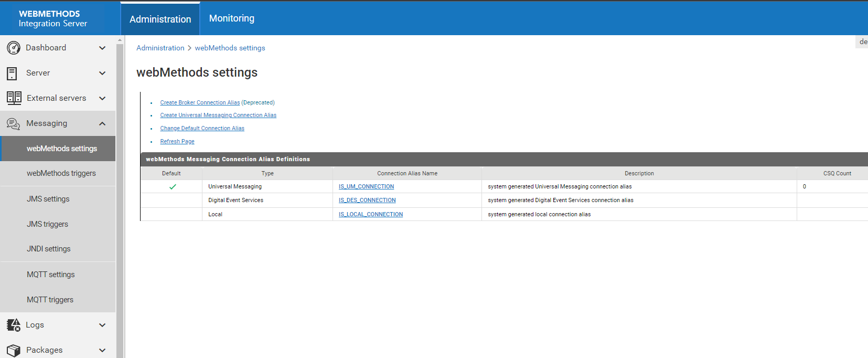This screenshot has width=868, height=358.
Task: Click the External servers icon
Action: point(14,98)
